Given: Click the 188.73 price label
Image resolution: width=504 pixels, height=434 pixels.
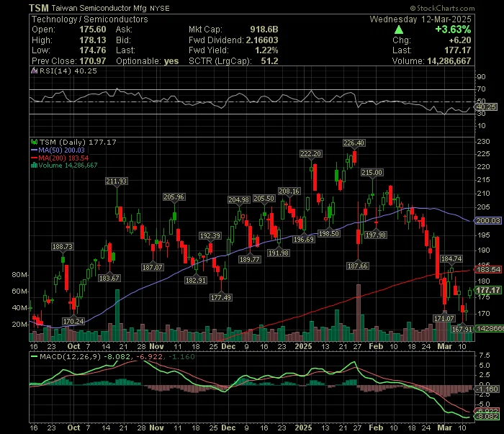Looking at the screenshot, I should coord(63,246).
